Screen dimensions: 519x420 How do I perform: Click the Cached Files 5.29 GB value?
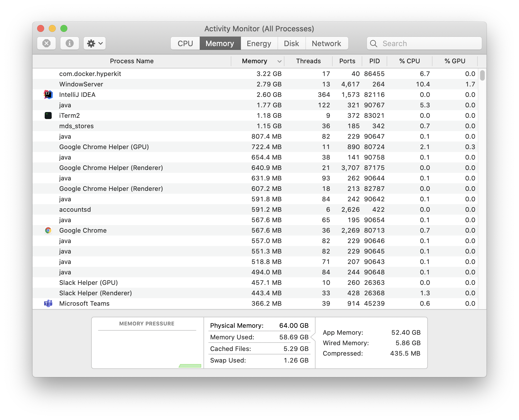(296, 349)
